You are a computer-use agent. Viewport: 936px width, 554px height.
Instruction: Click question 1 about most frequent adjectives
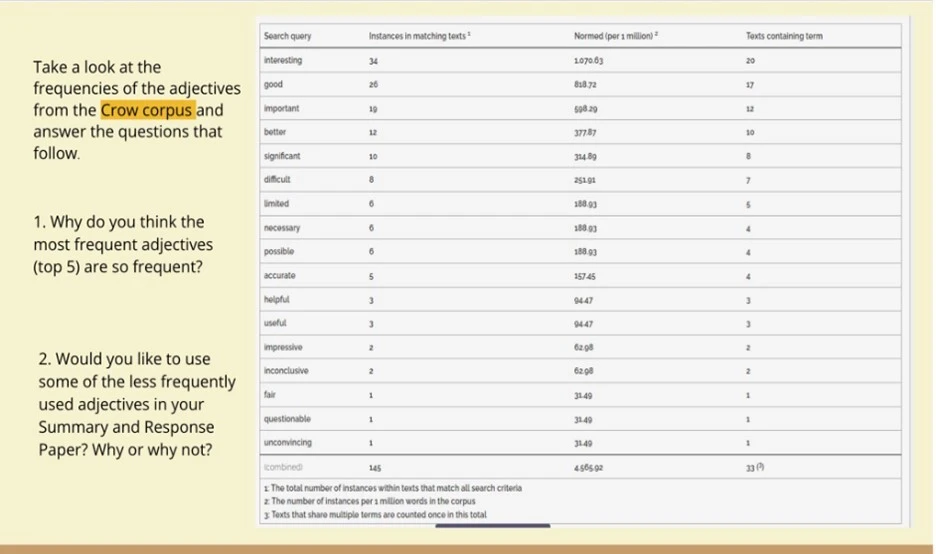(123, 245)
